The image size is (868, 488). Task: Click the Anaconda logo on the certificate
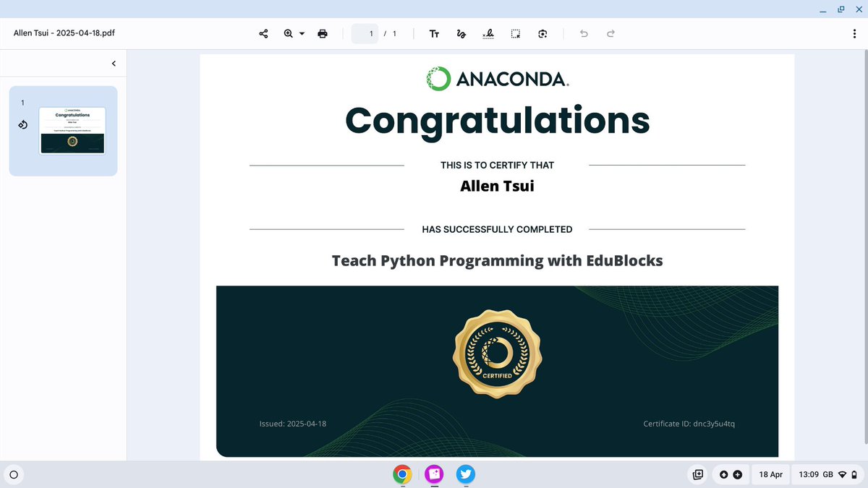[x=497, y=79]
